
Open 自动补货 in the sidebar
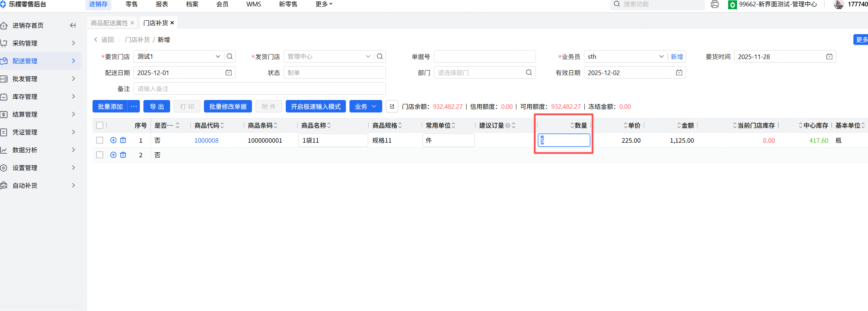coord(41,185)
